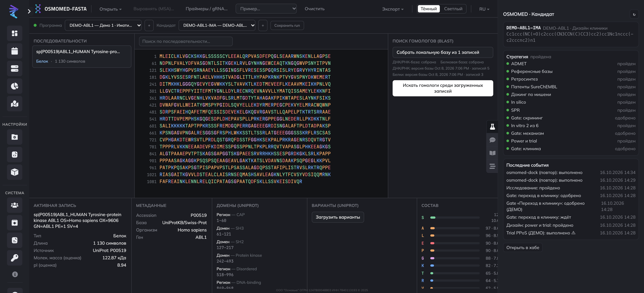Viewport: 644px width, 293px height.
Task: Open the Кандидат DEMO-ABL1-IMA dropdown
Action: pyautogui.click(x=217, y=25)
